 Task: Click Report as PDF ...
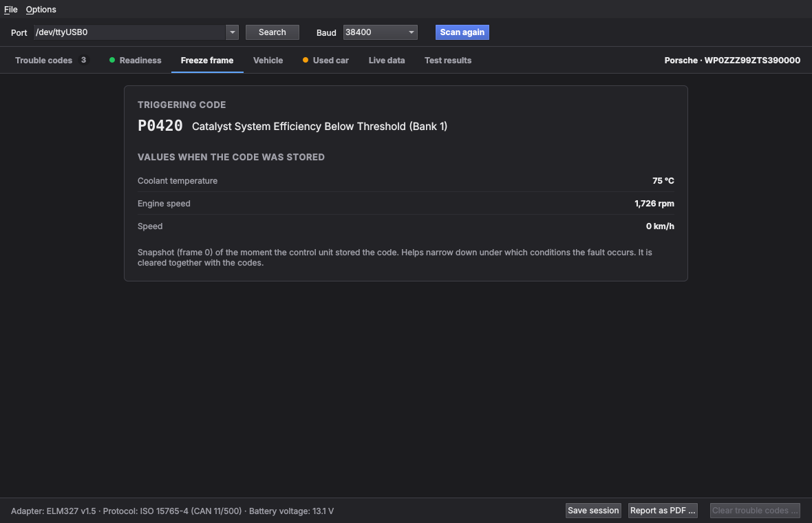coord(663,511)
